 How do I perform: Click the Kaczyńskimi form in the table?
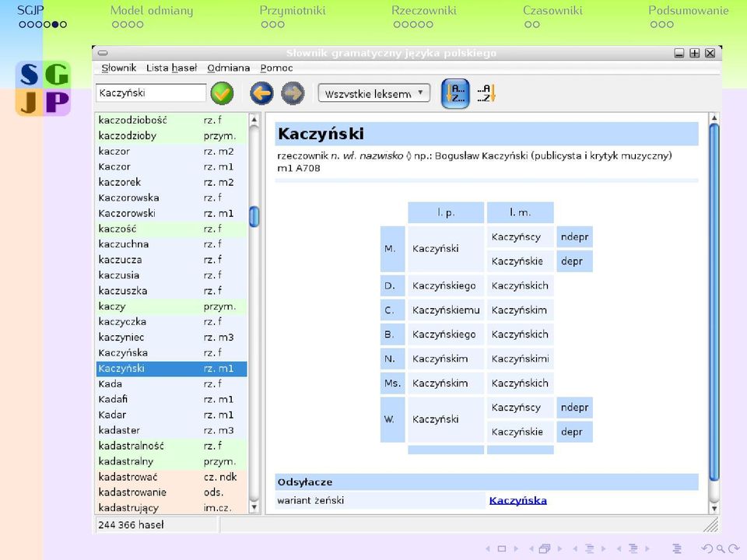[521, 359]
